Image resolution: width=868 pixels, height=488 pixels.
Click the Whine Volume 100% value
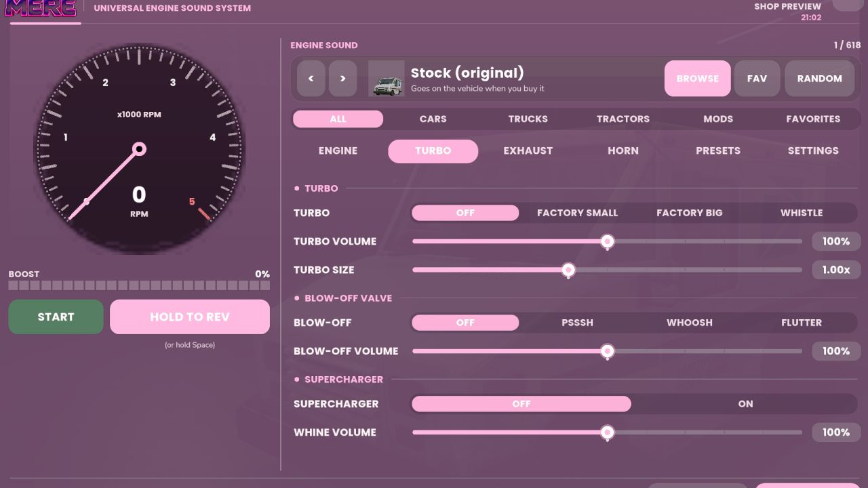point(836,432)
